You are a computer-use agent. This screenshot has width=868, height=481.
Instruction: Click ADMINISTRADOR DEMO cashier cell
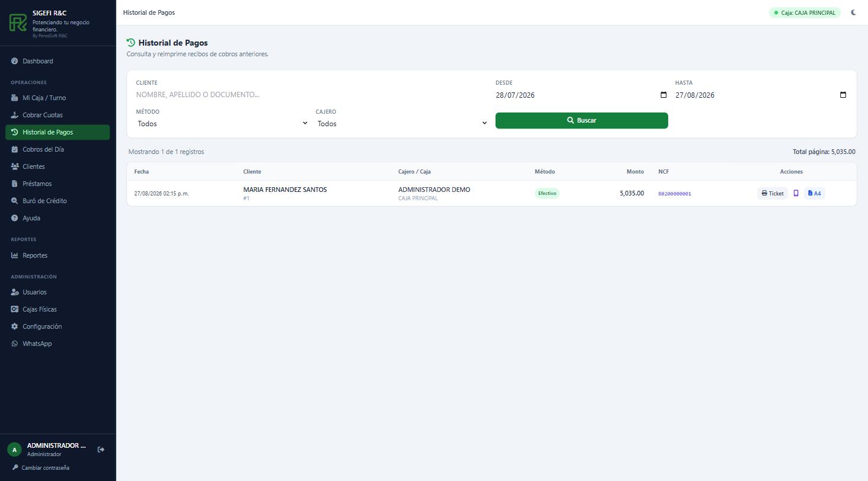[x=434, y=190]
